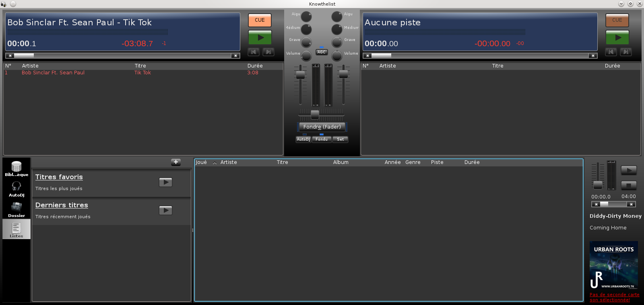Open the Dossier folder sidebar section
This screenshot has width=644, height=305.
[x=17, y=209]
